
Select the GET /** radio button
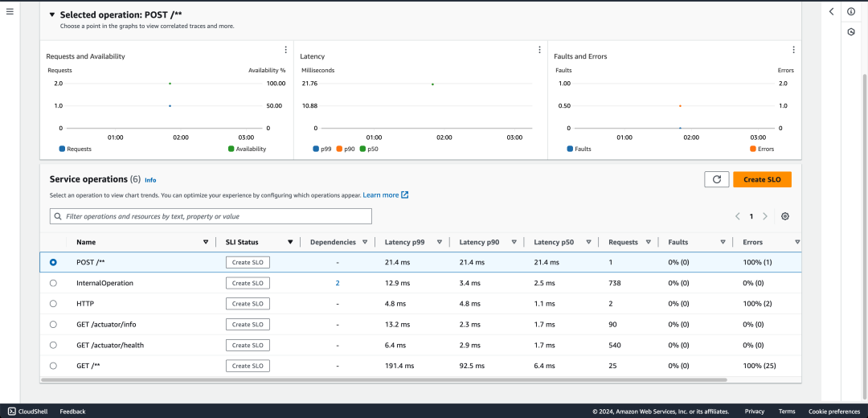coord(53,366)
